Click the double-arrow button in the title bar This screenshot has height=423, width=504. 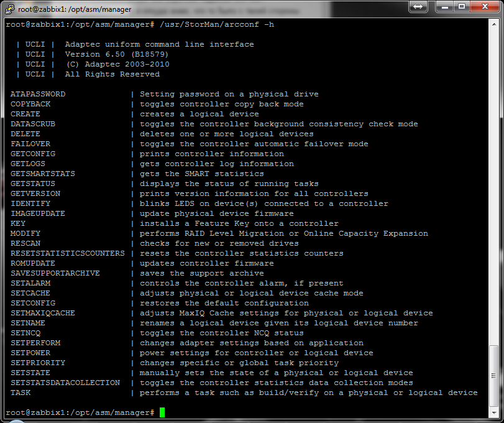(418, 6)
